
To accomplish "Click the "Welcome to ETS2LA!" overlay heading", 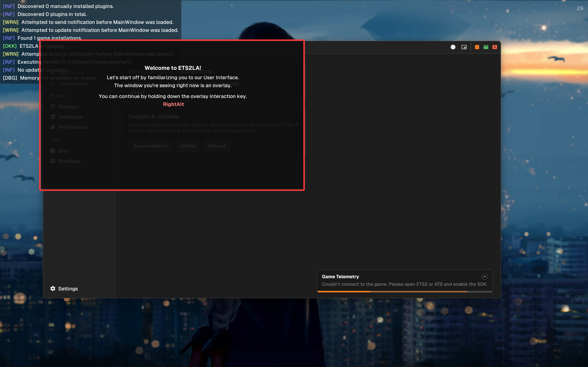I will pyautogui.click(x=173, y=68).
